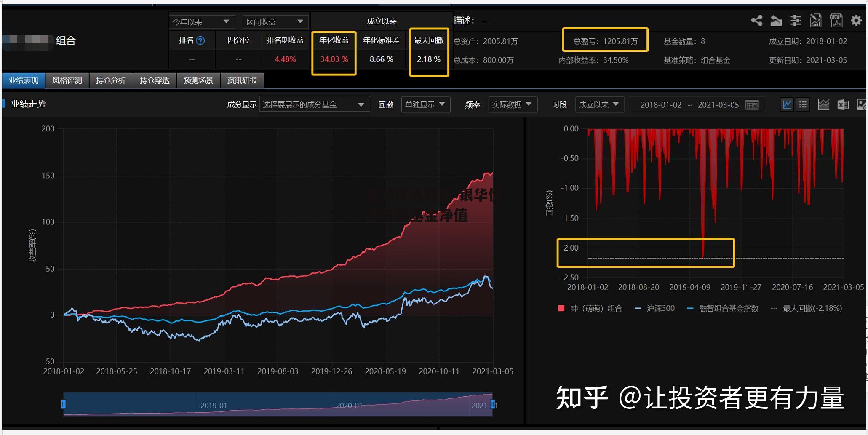
Task: Open the 持仓分析 tab
Action: [111, 80]
